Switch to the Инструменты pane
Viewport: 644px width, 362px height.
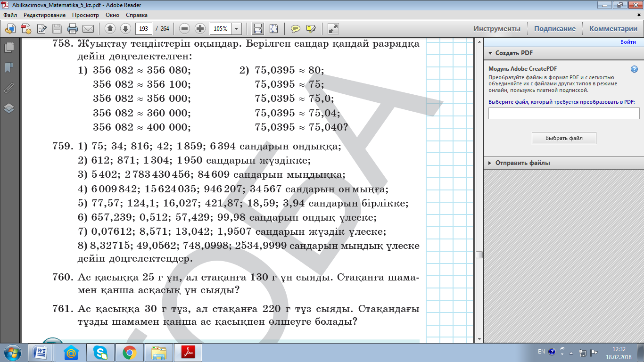click(497, 29)
